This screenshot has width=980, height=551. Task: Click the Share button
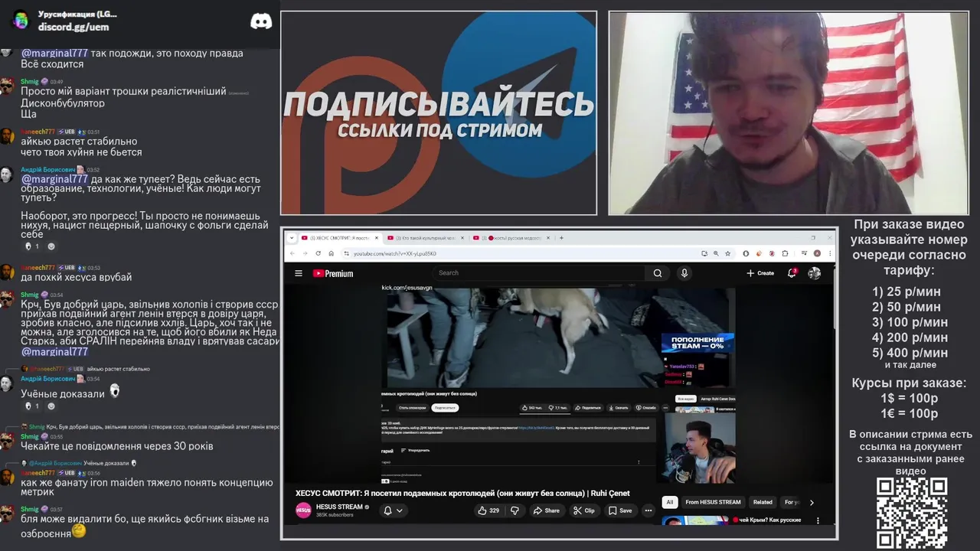546,510
